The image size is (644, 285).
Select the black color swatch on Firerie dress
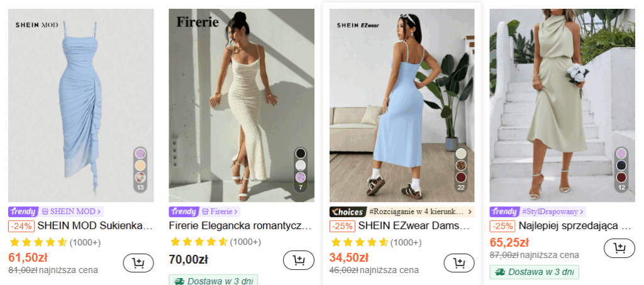point(301,154)
